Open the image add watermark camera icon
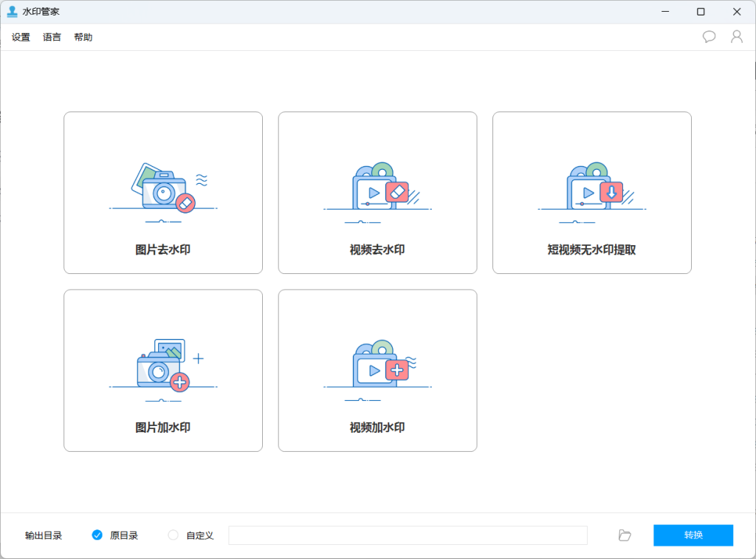Viewport: 756px width, 559px height. coord(163,366)
